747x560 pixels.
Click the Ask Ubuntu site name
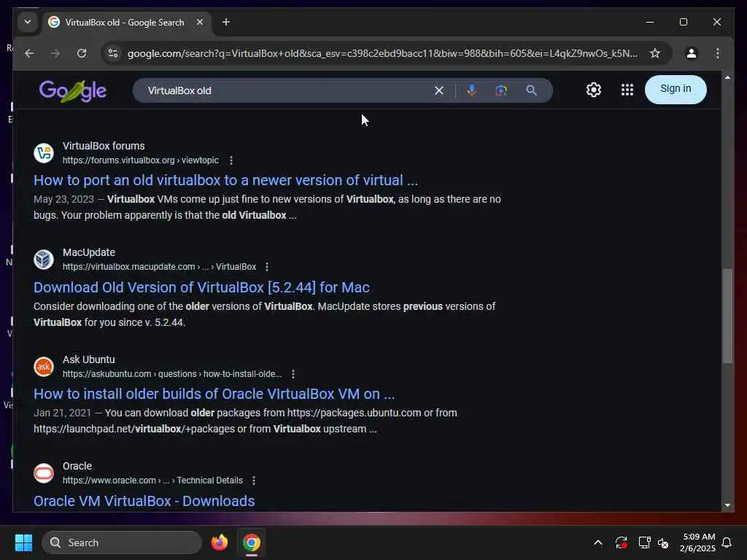coord(88,359)
